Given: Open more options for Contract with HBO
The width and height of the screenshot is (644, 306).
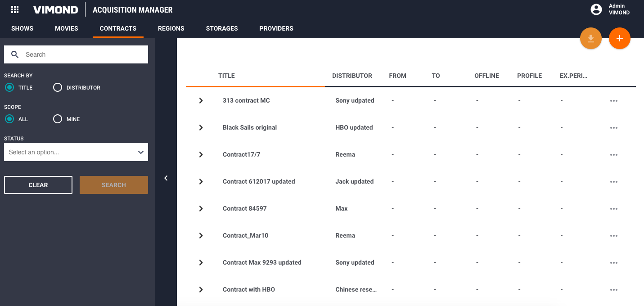Looking at the screenshot, I should (x=614, y=290).
